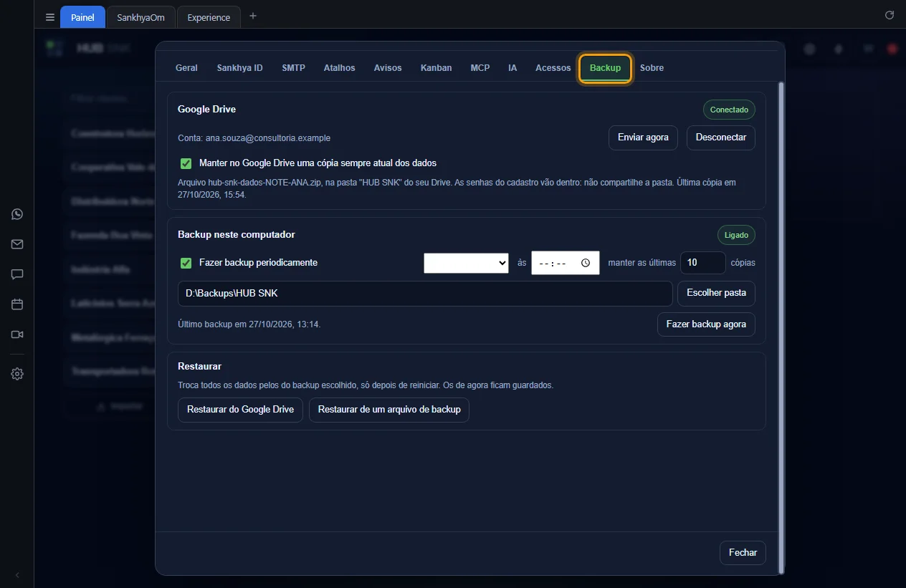Screen dimensions: 906x588
Task: Click 'Fazer backup agora'
Action: (x=706, y=324)
